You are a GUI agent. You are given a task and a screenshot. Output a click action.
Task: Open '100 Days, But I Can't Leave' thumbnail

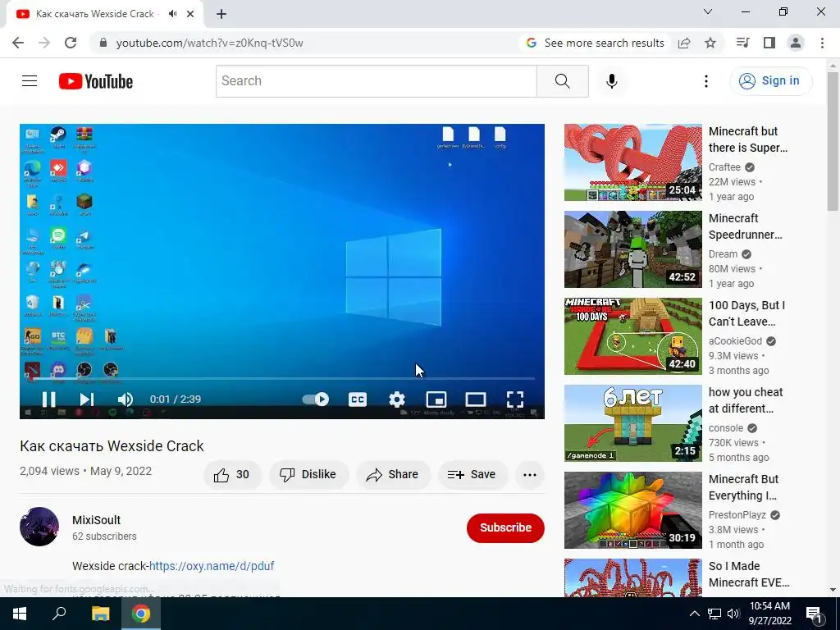coord(632,336)
